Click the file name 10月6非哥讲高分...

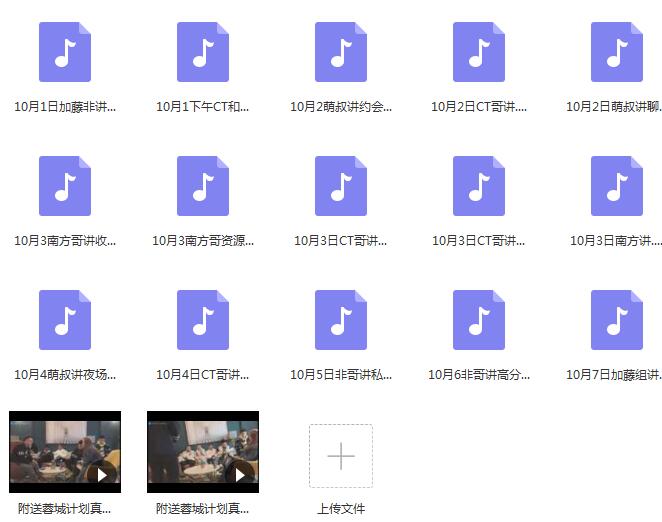(x=479, y=375)
